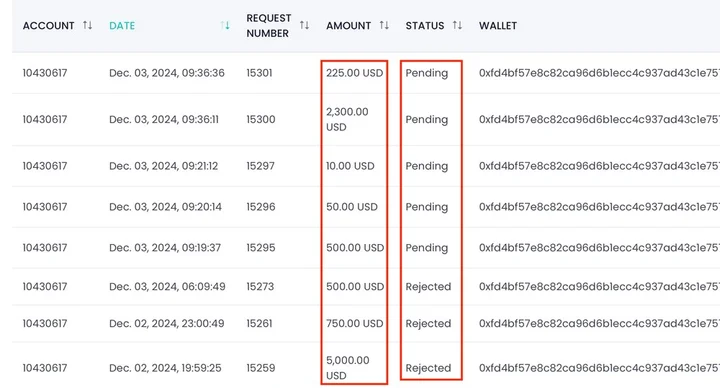Screen dimensions: 720x388
Task: Click 500.00 USD in request 15295 row
Action: click(354, 247)
